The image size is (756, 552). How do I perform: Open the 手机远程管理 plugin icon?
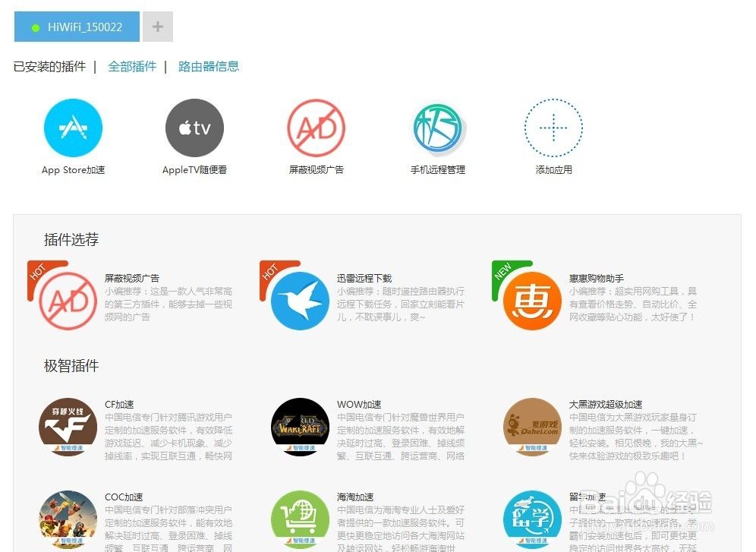(438, 128)
